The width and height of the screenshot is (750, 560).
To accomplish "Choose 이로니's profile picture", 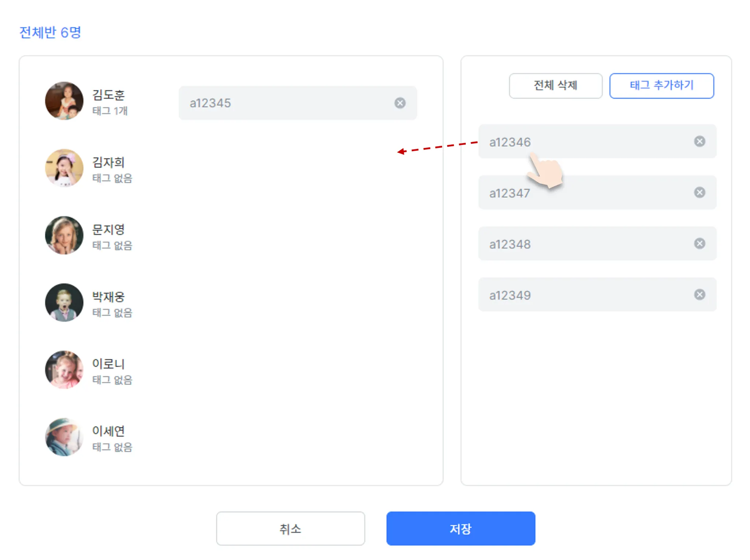I will click(64, 370).
